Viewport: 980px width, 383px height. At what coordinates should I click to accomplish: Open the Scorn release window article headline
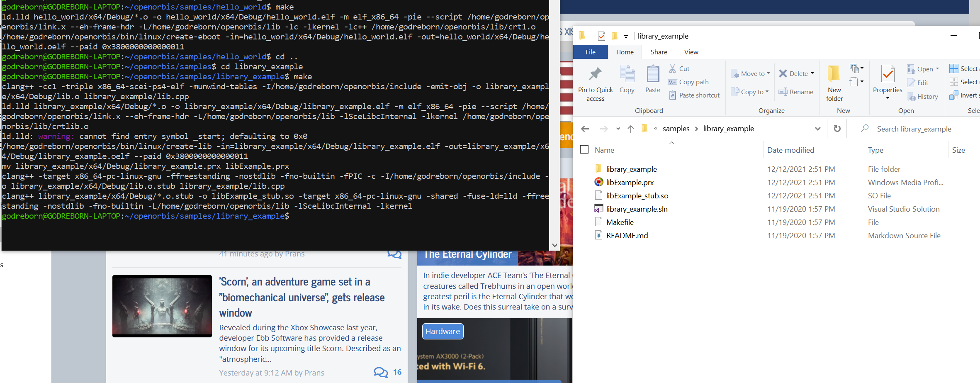pos(302,298)
